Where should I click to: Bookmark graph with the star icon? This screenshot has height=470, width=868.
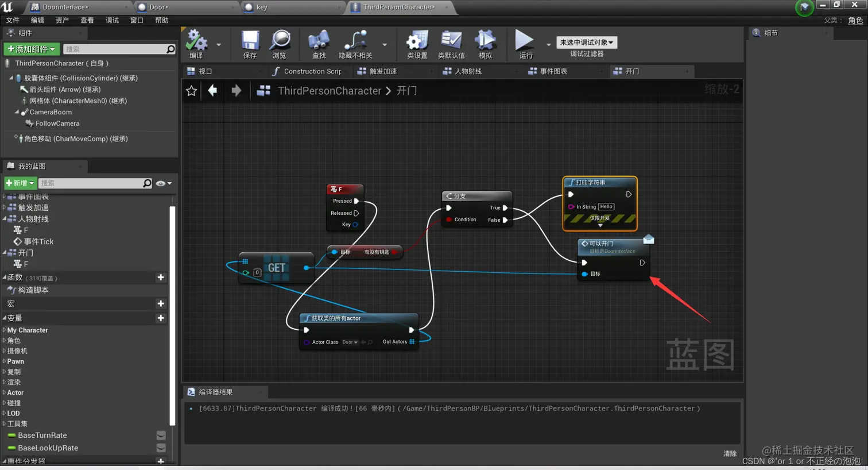coord(192,91)
